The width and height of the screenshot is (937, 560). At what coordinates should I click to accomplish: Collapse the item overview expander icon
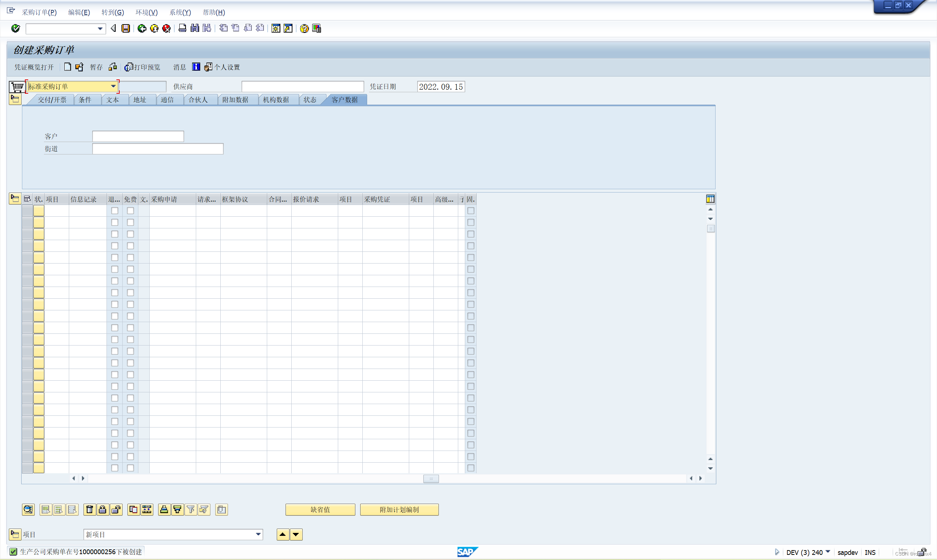pyautogui.click(x=15, y=198)
